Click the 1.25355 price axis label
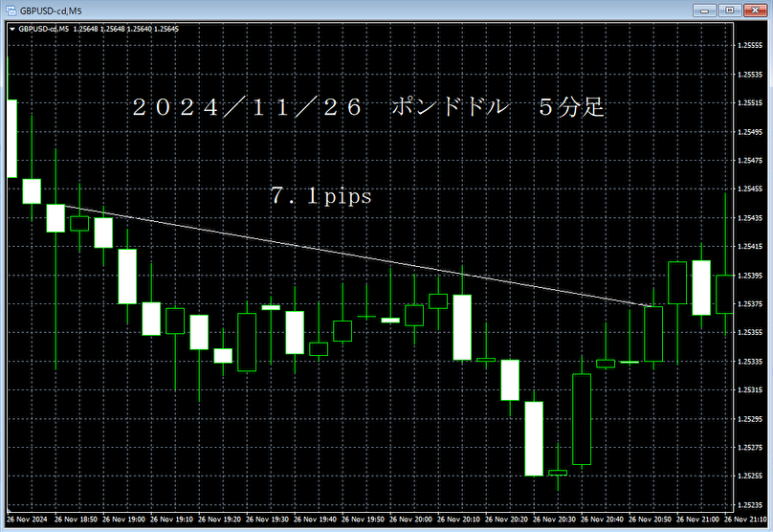Screen dimensions: 773x532 tap(750, 332)
